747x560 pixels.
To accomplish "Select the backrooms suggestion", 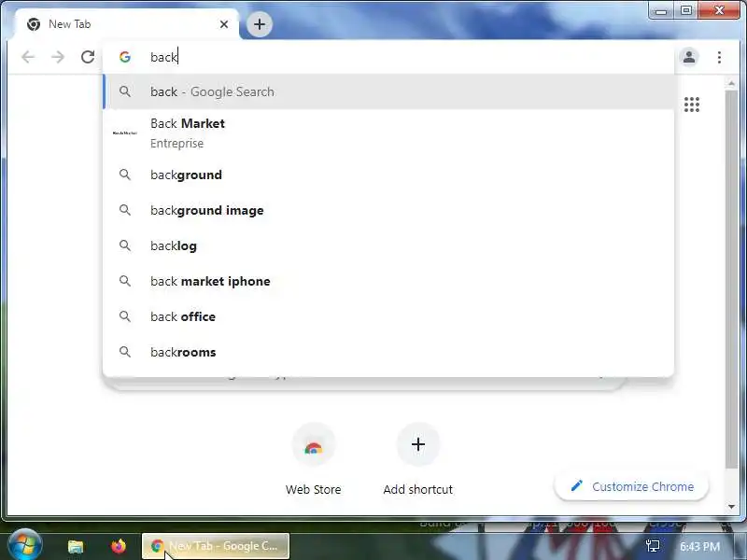I will (388, 352).
